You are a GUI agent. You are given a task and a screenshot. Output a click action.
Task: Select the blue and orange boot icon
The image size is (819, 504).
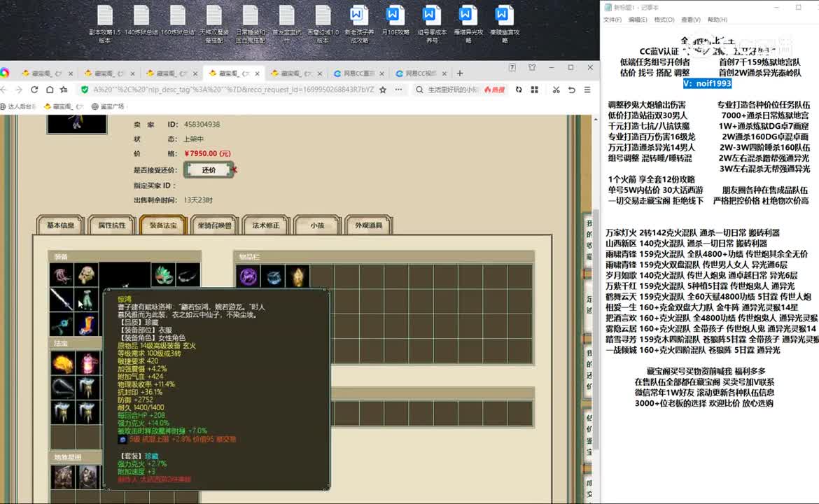coord(87,324)
